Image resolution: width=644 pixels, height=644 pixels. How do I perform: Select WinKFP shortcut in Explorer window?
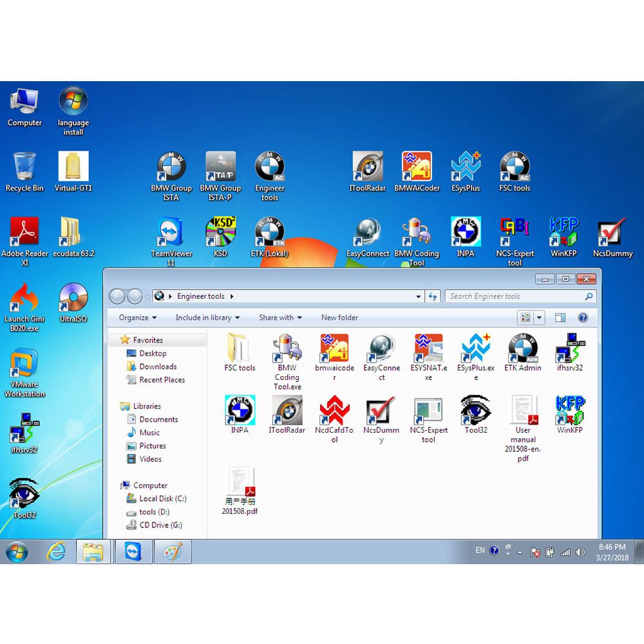570,415
